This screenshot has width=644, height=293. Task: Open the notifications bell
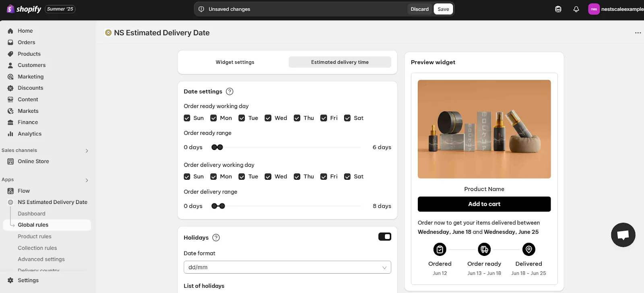click(576, 9)
